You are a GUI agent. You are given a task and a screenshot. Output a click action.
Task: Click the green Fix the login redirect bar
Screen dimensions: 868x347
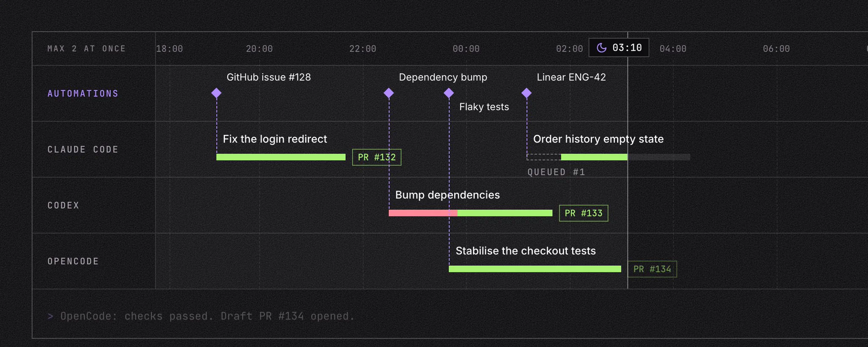[x=281, y=157]
